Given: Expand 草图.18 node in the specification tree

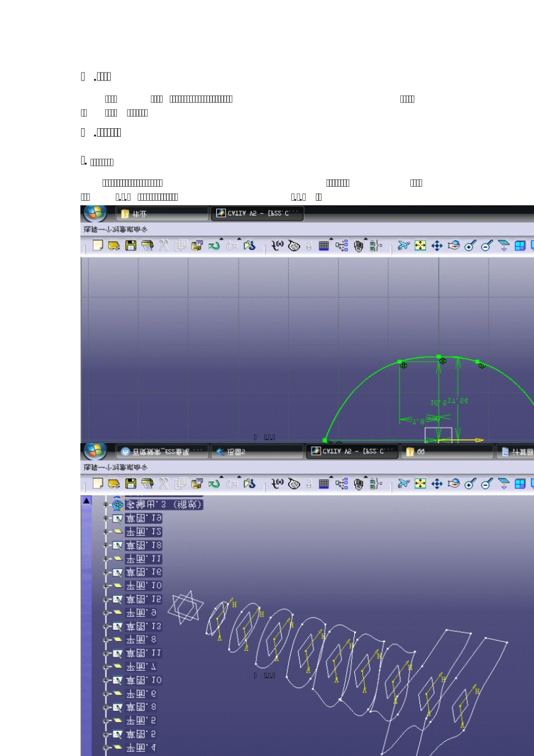Looking at the screenshot, I should tap(106, 546).
